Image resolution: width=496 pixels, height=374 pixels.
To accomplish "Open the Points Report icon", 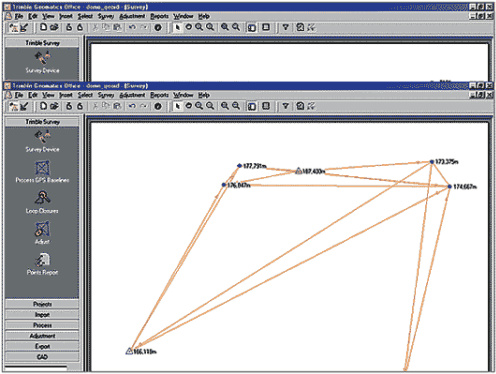I will tap(42, 260).
